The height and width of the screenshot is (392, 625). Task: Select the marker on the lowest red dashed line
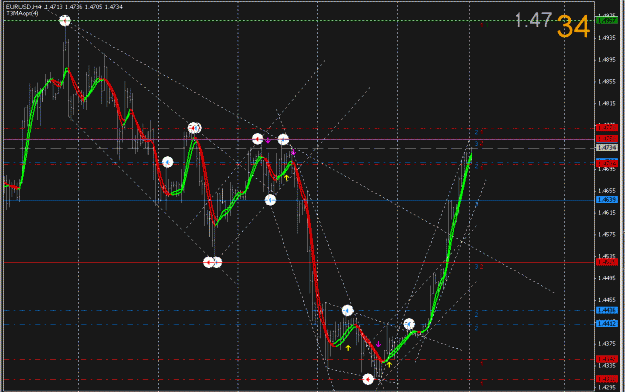368,379
